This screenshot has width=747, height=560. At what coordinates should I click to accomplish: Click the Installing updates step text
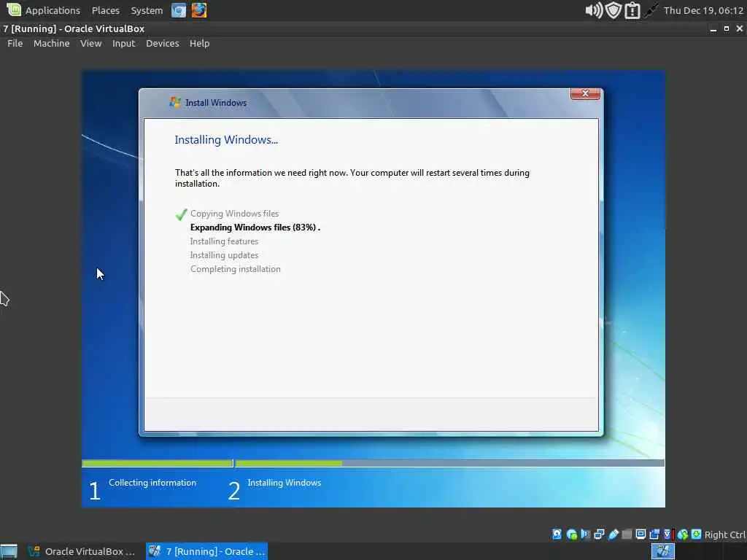(x=224, y=254)
